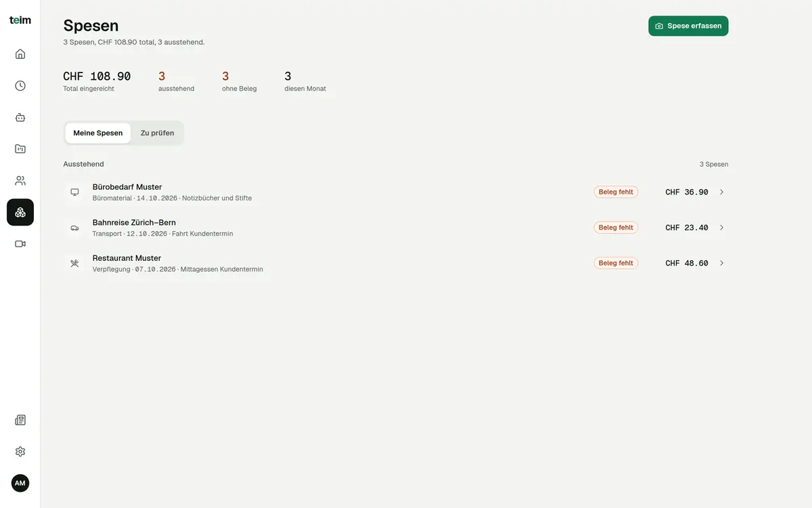Click Beleg fehlt badge on Restaurant Muster
The image size is (812, 508).
point(616,263)
